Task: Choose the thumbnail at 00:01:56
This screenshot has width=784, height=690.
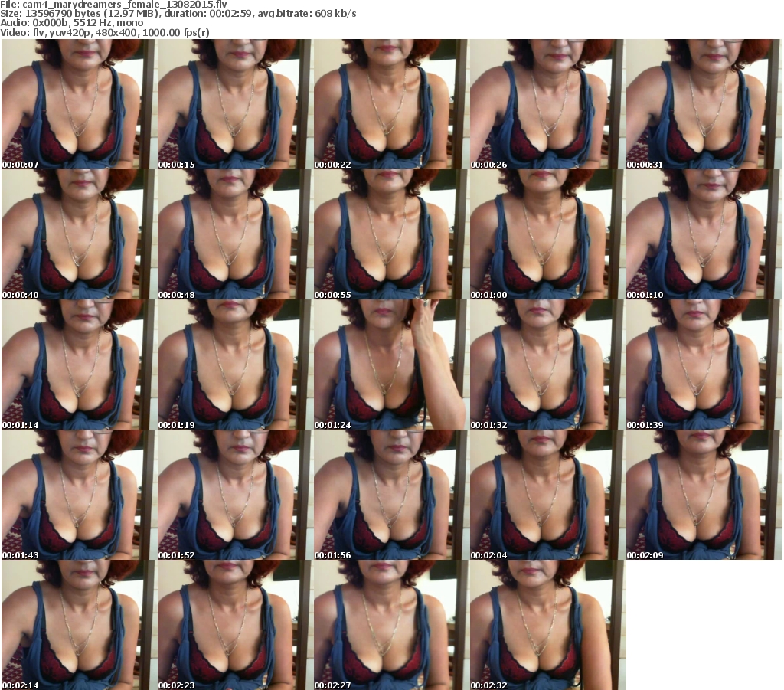Action: coord(391,495)
